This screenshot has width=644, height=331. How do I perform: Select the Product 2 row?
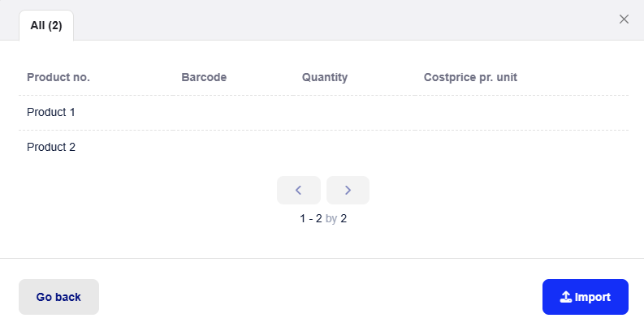pos(323,148)
